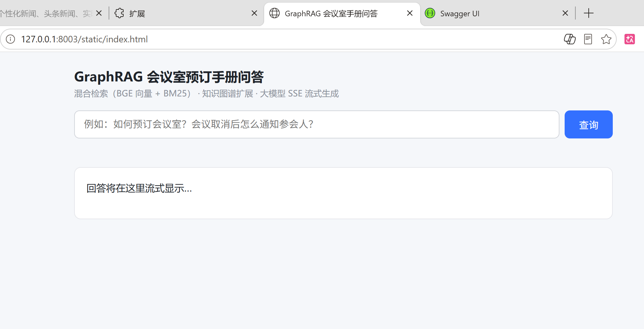644x329 pixels.
Task: Switch to the 扩展 extensions tab
Action: click(185, 13)
